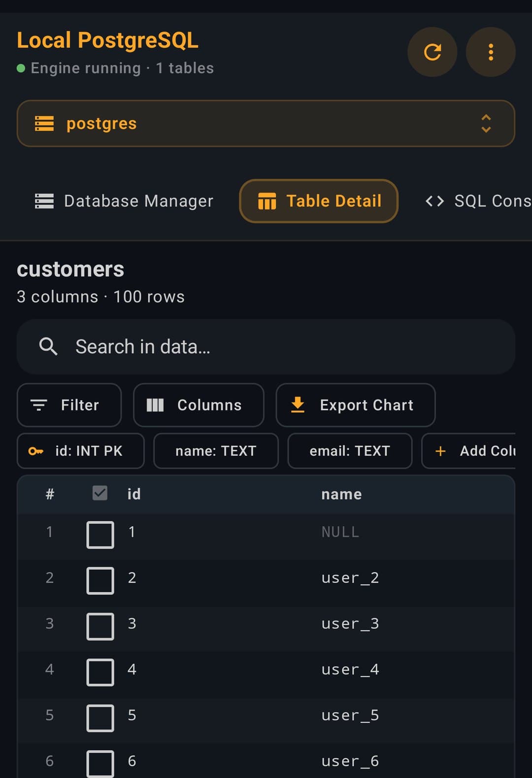Check the checkbox for row 1
Screen dimensions: 532x778
point(100,535)
